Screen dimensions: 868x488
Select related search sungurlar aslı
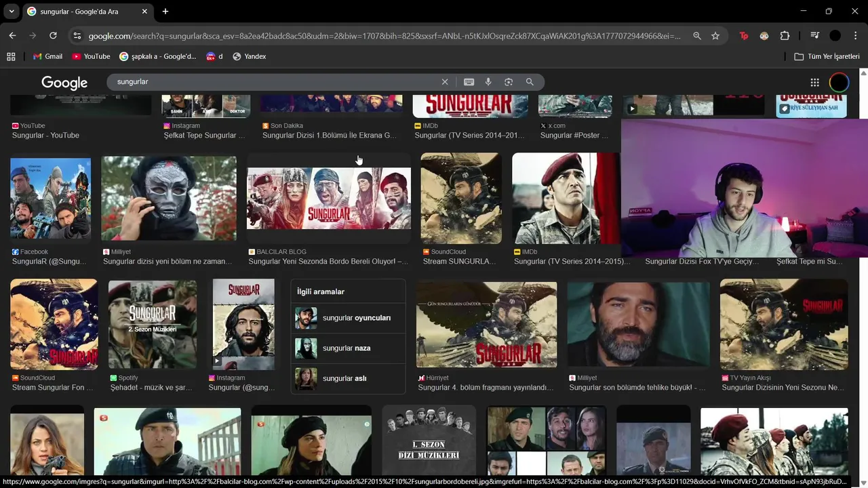348,378
